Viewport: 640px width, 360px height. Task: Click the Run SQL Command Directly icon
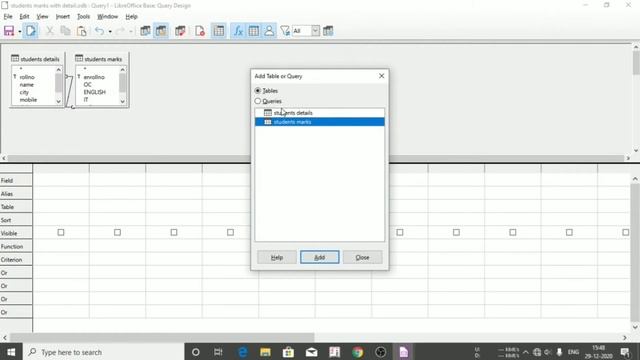[x=180, y=31]
